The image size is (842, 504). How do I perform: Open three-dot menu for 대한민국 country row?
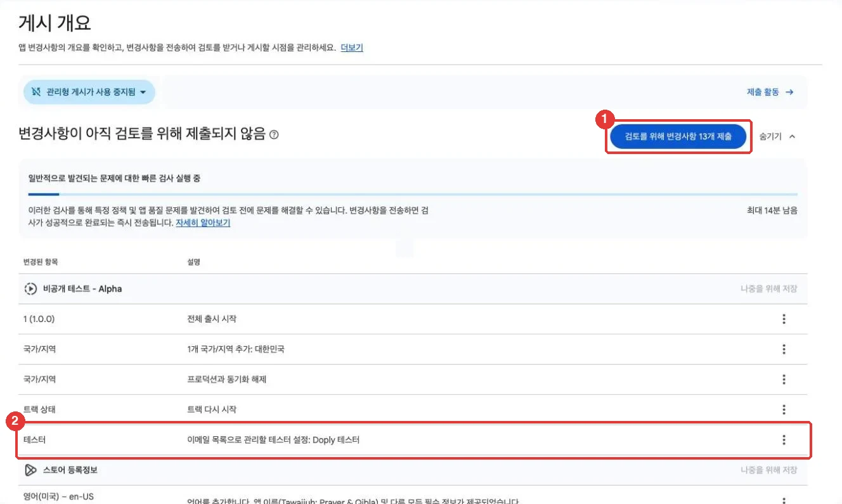pos(784,349)
